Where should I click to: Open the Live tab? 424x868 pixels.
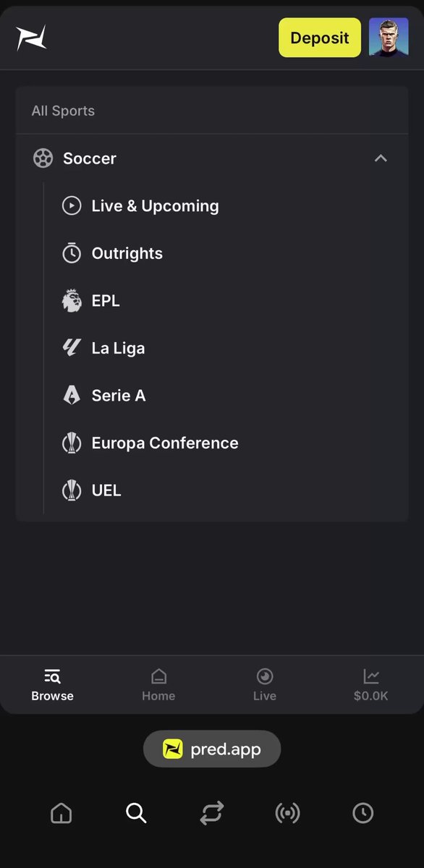click(265, 685)
